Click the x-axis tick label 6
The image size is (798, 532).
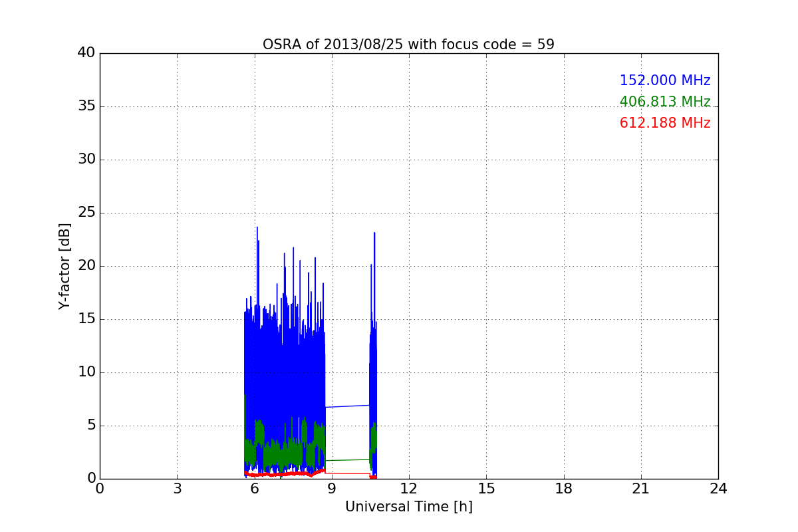pyautogui.click(x=254, y=489)
